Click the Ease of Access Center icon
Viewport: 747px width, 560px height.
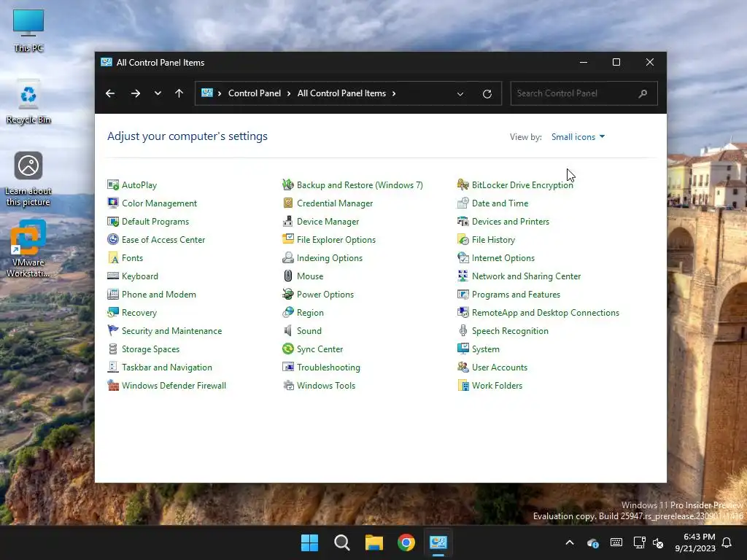point(113,239)
